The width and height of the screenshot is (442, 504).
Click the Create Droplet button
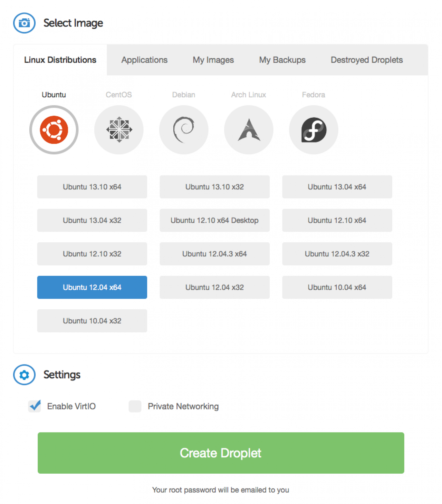point(221,453)
